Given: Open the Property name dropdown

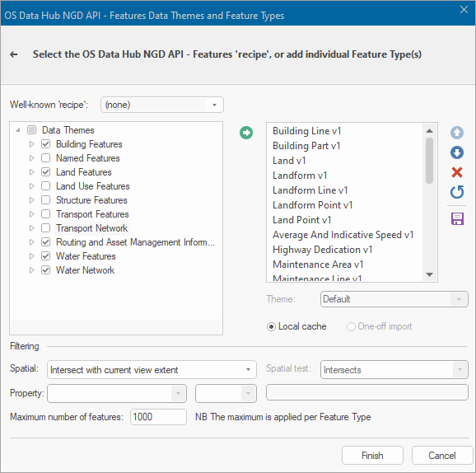Looking at the screenshot, I should tap(178, 393).
